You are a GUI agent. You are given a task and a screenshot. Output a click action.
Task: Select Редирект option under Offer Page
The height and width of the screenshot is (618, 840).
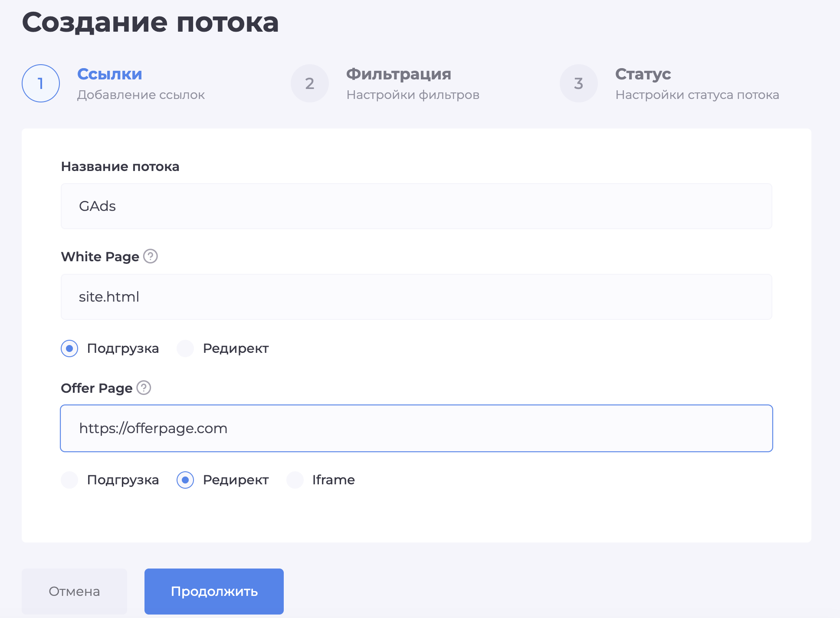pyautogui.click(x=185, y=480)
